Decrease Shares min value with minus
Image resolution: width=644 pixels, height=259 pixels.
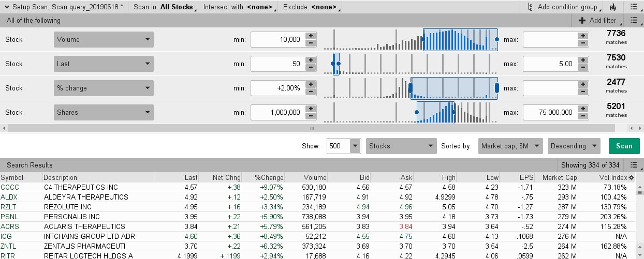tap(311, 116)
